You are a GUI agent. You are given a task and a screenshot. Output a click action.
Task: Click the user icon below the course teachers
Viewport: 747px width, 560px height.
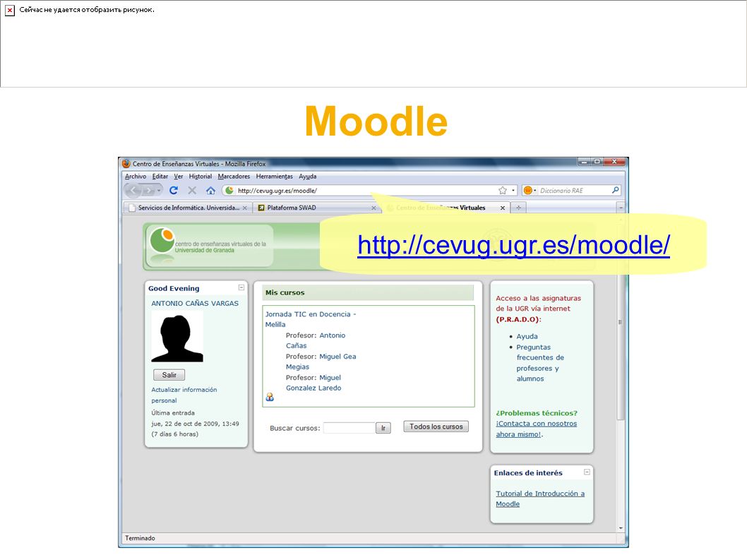coord(270,397)
